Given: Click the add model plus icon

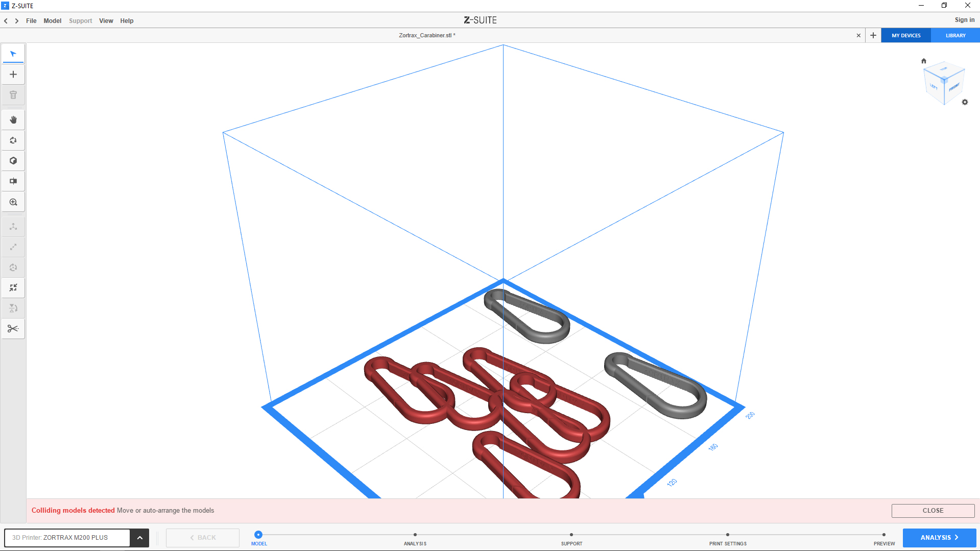Looking at the screenshot, I should (13, 75).
